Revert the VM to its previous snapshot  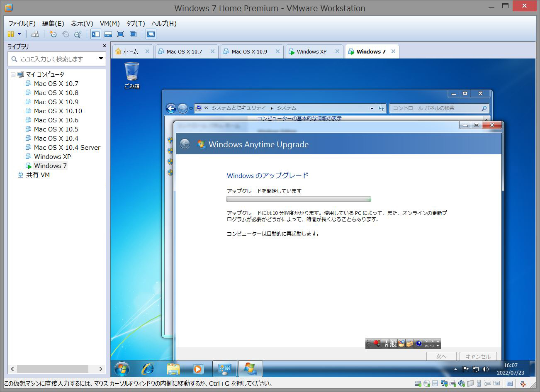[x=65, y=34]
